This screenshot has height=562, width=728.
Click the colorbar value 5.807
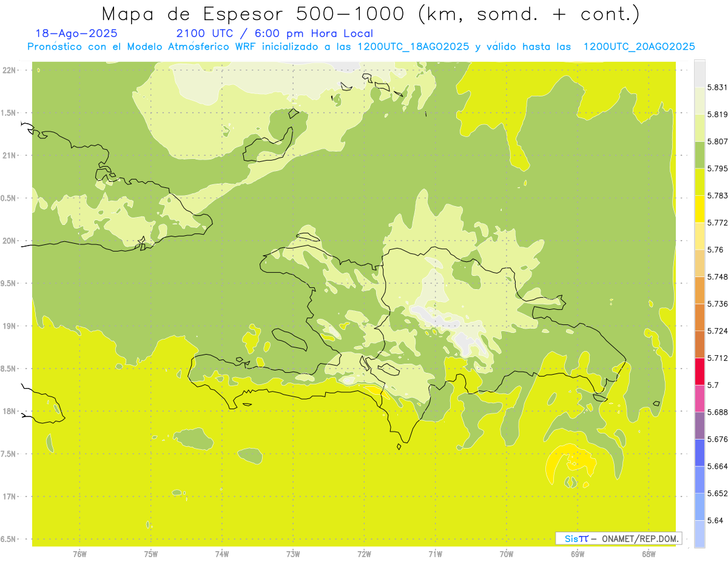click(718, 141)
